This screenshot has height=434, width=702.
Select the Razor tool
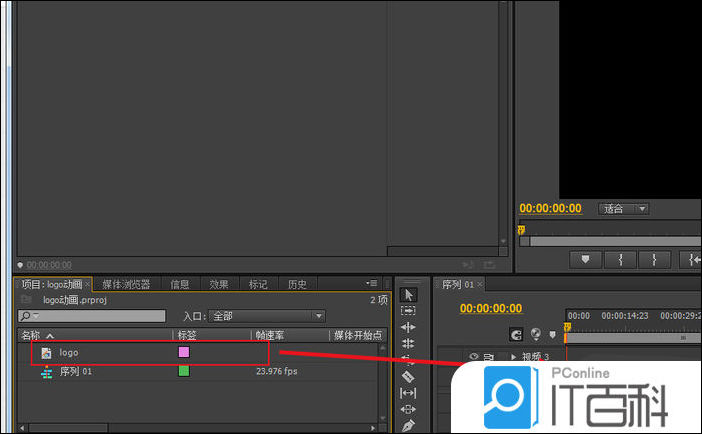[x=408, y=376]
